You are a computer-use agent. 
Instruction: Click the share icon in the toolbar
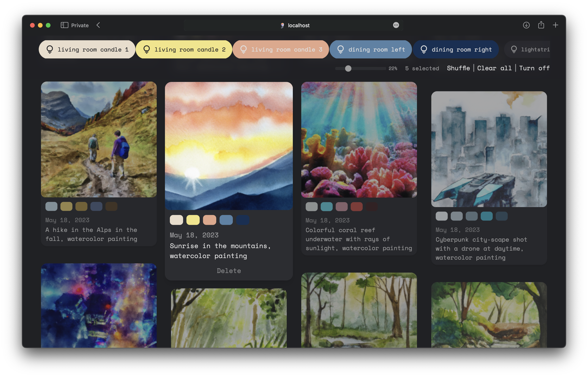(541, 25)
